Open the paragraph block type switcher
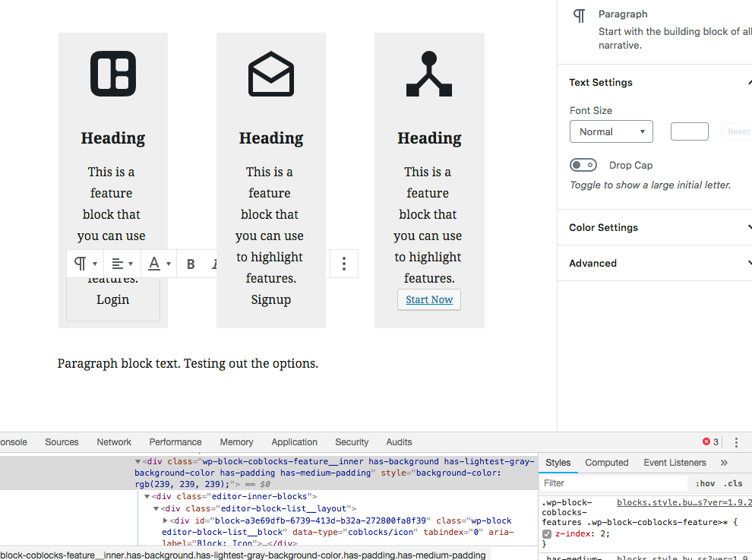 [x=85, y=264]
